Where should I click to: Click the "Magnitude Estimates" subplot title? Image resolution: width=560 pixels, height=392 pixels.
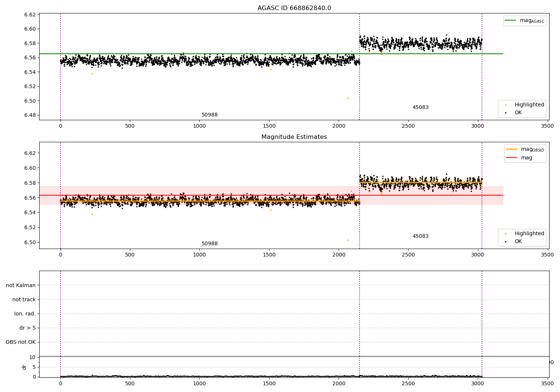click(x=294, y=137)
